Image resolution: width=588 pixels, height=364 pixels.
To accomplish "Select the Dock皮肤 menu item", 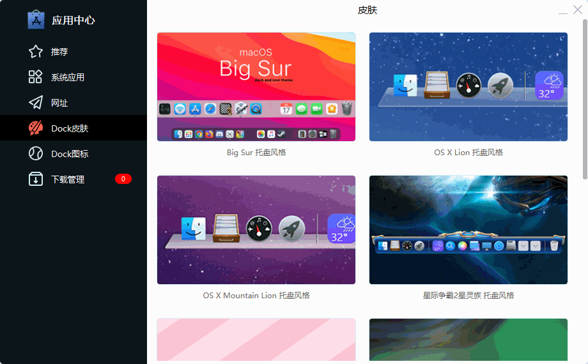I will pos(73,128).
